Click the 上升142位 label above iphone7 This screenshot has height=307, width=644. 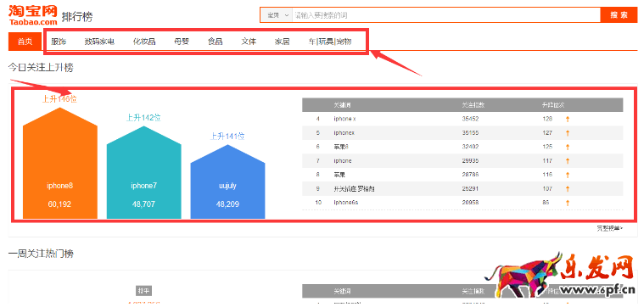point(143,118)
